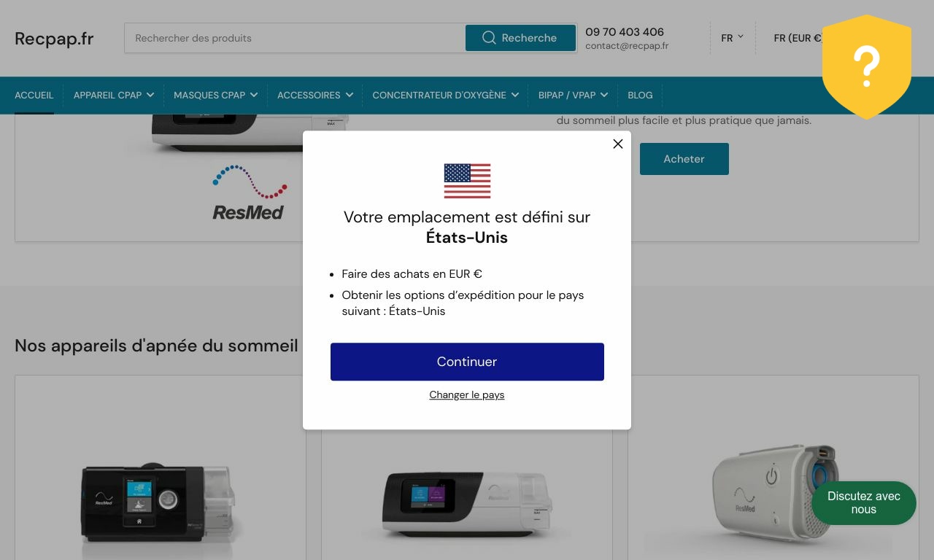
Task: Open the BLOG menu item
Action: point(640,95)
